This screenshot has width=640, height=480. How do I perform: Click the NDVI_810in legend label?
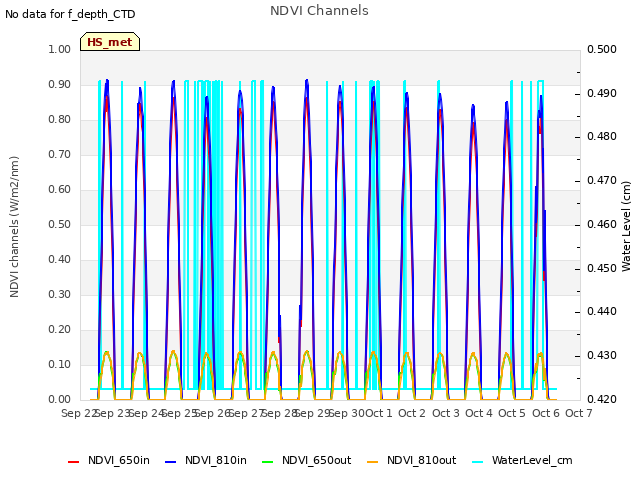[x=216, y=460]
